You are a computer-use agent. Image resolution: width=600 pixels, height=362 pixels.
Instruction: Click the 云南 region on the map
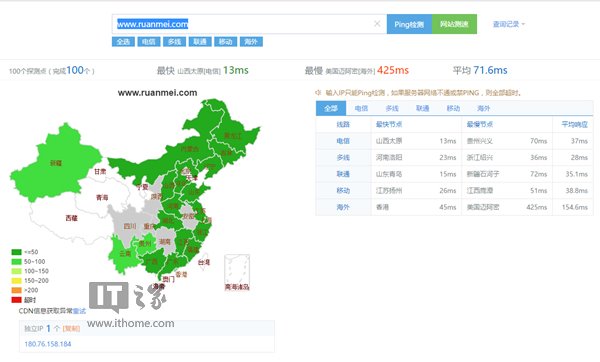coord(125,253)
